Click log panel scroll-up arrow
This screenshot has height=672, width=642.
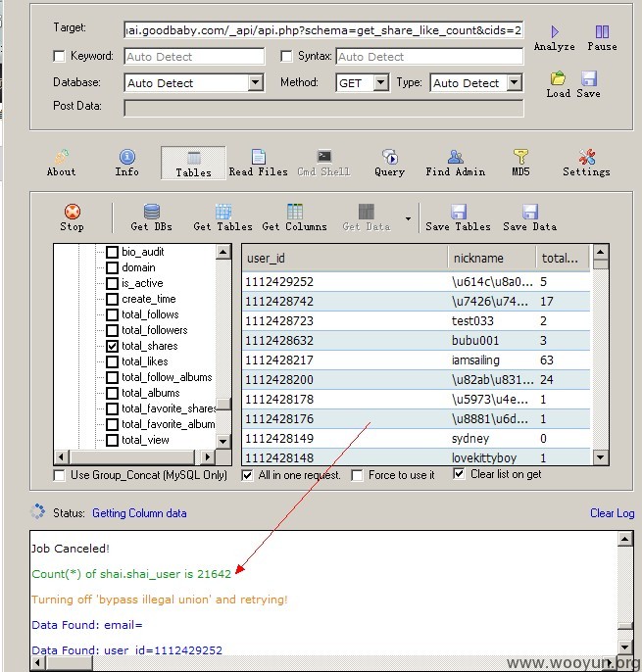[625, 539]
